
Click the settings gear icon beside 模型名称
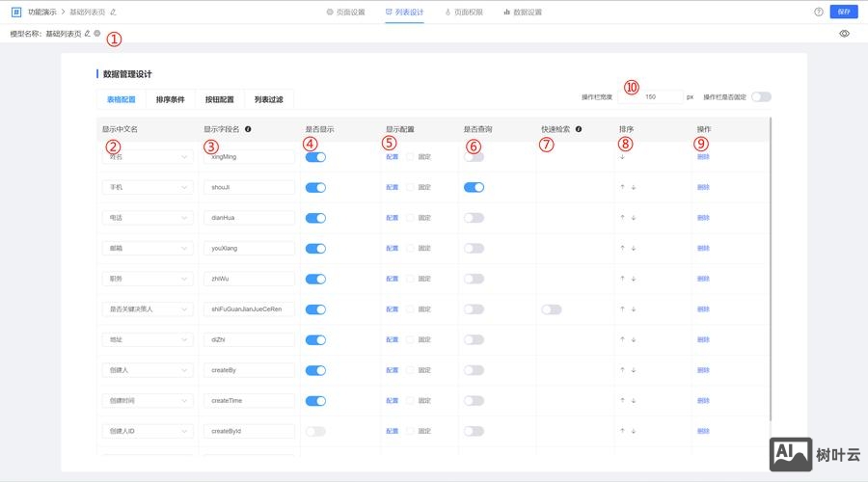point(96,33)
